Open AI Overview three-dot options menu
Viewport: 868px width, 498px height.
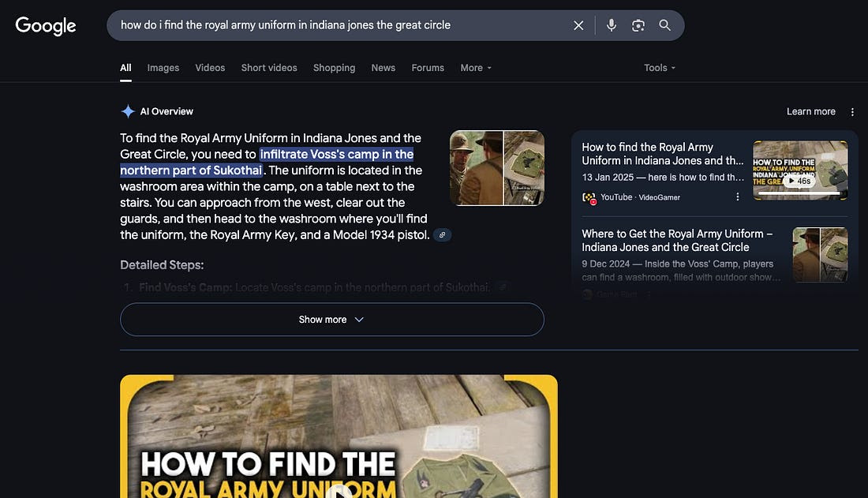coord(852,111)
